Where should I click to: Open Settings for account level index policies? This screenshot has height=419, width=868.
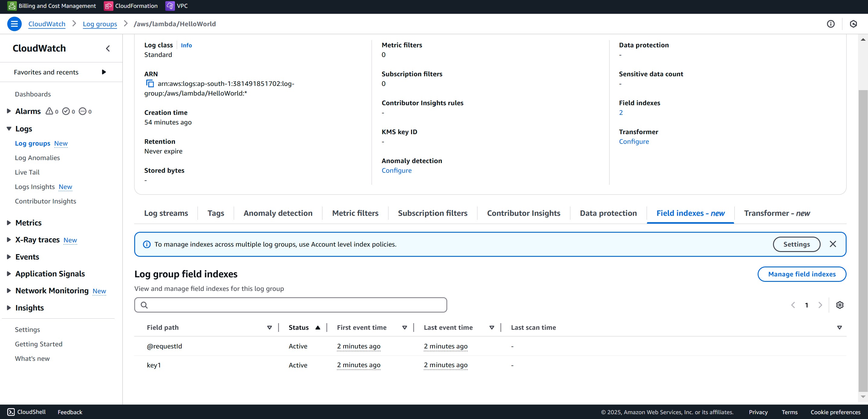pyautogui.click(x=797, y=244)
